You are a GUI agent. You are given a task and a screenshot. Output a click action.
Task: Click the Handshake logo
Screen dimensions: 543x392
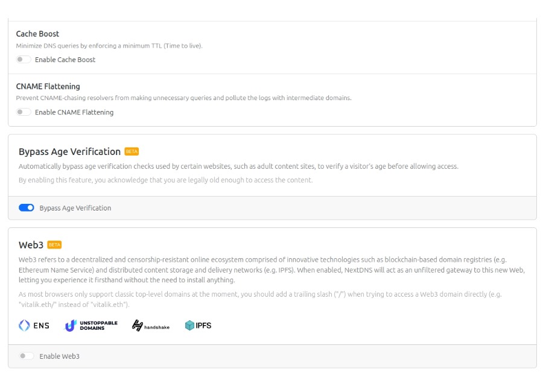(x=150, y=326)
